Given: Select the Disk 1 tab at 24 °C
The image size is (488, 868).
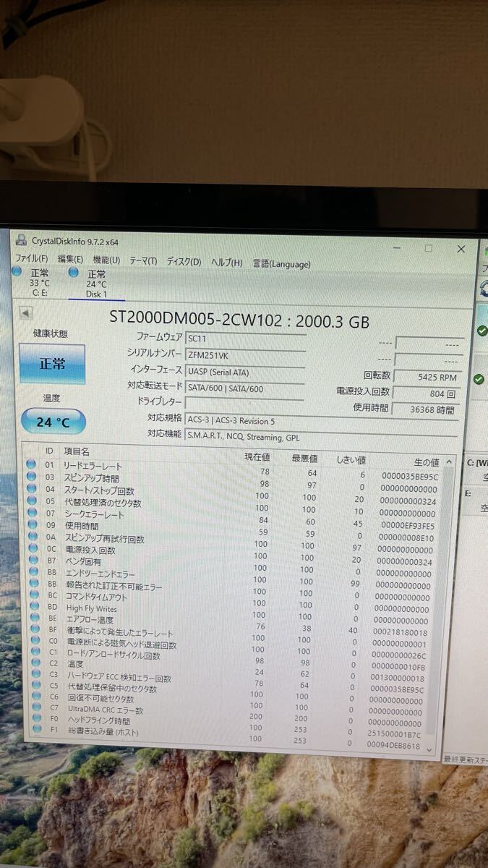Looking at the screenshot, I should point(96,284).
